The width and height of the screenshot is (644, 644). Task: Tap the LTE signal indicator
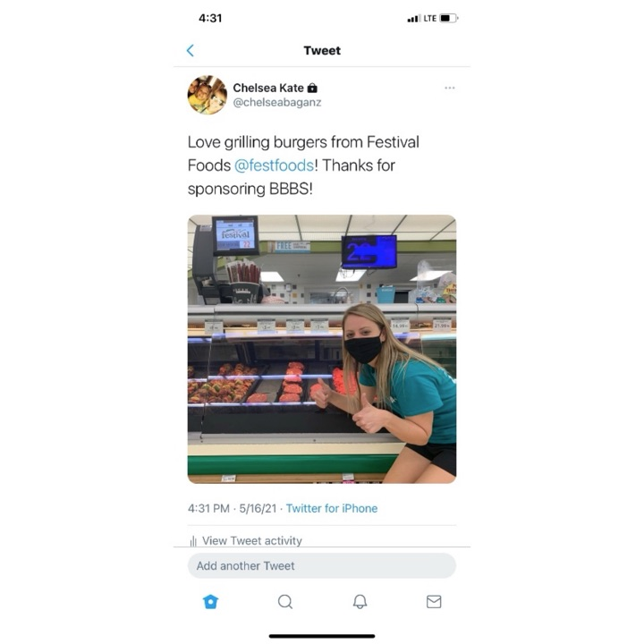pos(430,18)
